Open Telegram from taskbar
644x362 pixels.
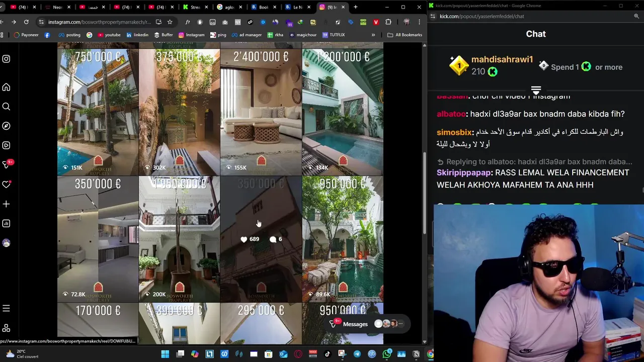(357, 354)
